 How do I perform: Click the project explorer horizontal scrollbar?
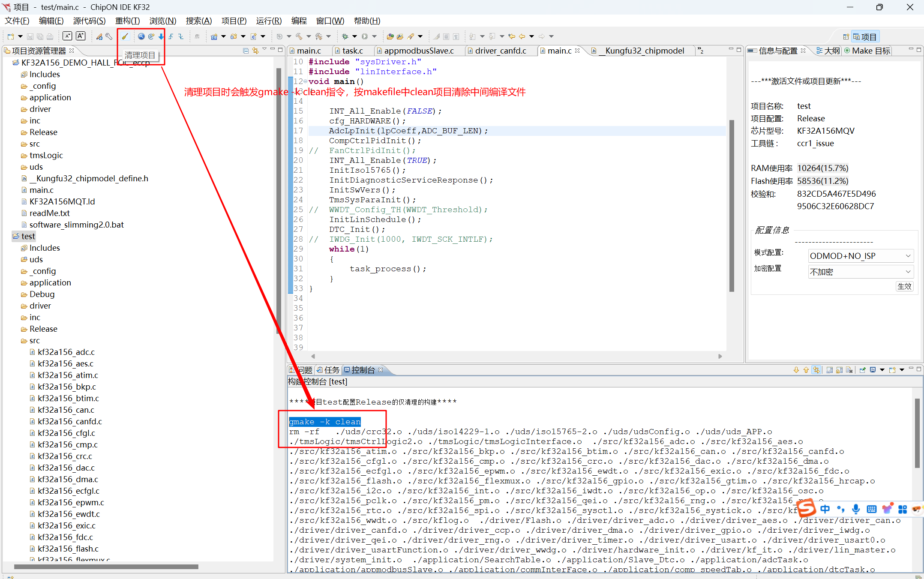tap(106, 567)
